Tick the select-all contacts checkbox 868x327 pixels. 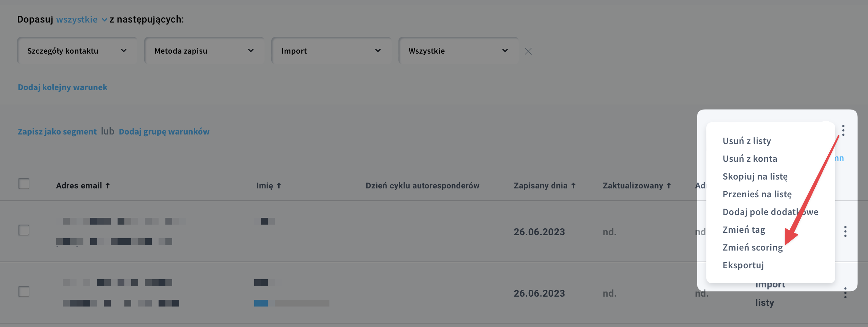point(24,184)
